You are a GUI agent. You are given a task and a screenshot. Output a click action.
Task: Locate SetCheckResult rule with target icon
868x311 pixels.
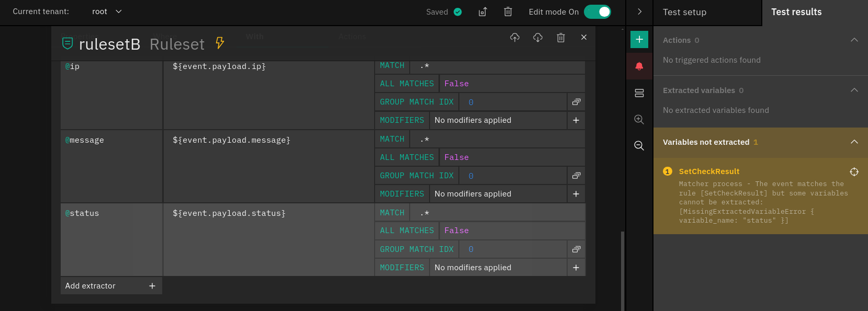(854, 172)
